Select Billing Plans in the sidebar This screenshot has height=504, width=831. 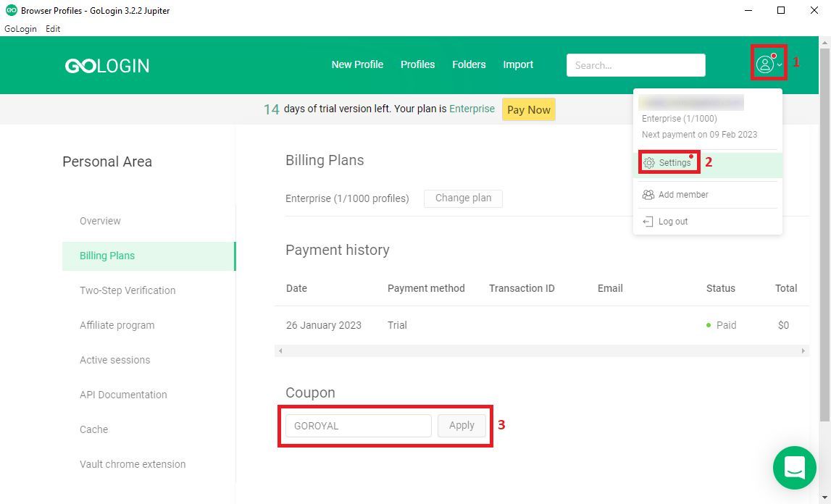coord(149,256)
